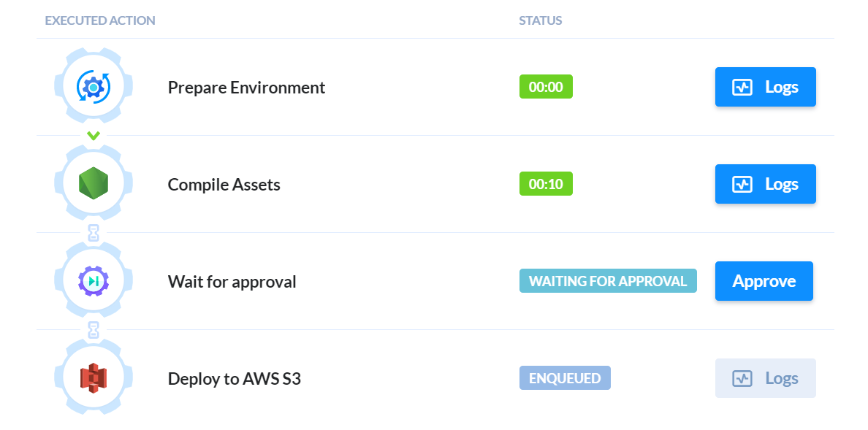The width and height of the screenshot is (868, 430).
Task: Click the green Node.js Compile Assets icon
Action: [94, 184]
